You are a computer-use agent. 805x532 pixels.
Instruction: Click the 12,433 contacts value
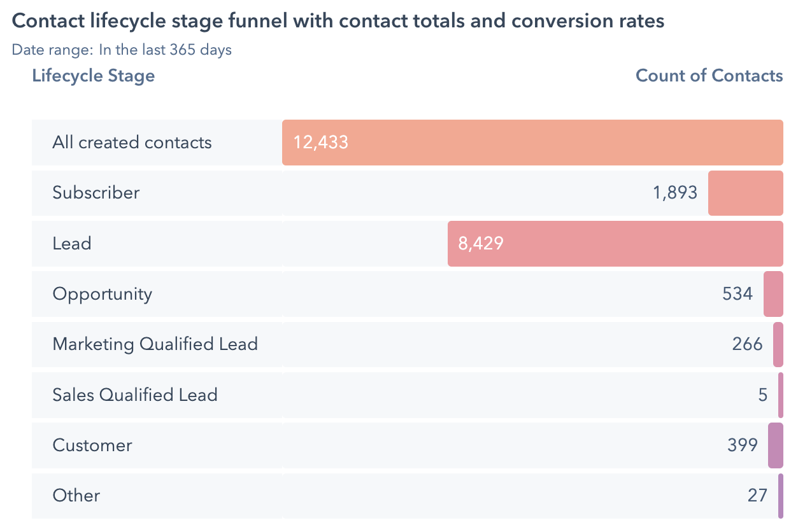[x=321, y=142]
